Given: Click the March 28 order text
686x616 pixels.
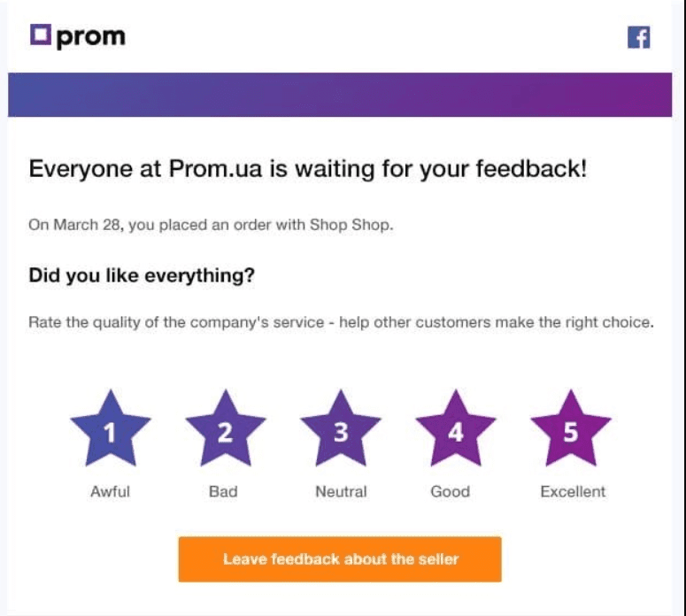Looking at the screenshot, I should (x=211, y=225).
